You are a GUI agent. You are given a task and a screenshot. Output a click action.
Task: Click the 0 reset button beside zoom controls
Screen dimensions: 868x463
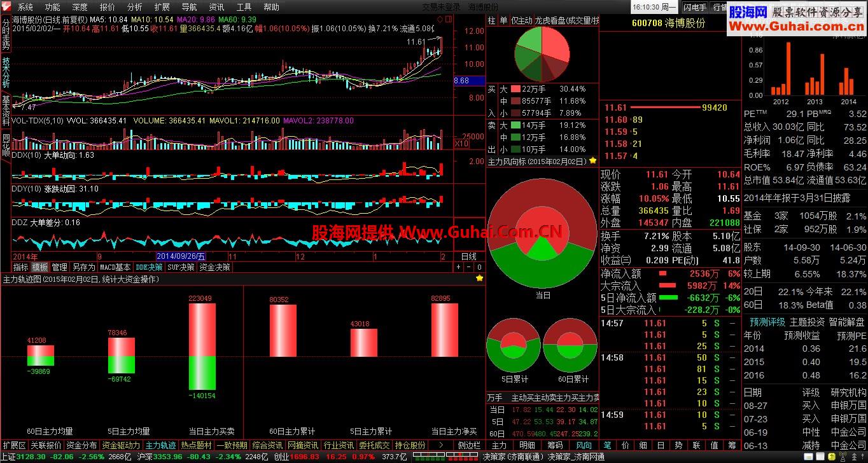(479, 268)
